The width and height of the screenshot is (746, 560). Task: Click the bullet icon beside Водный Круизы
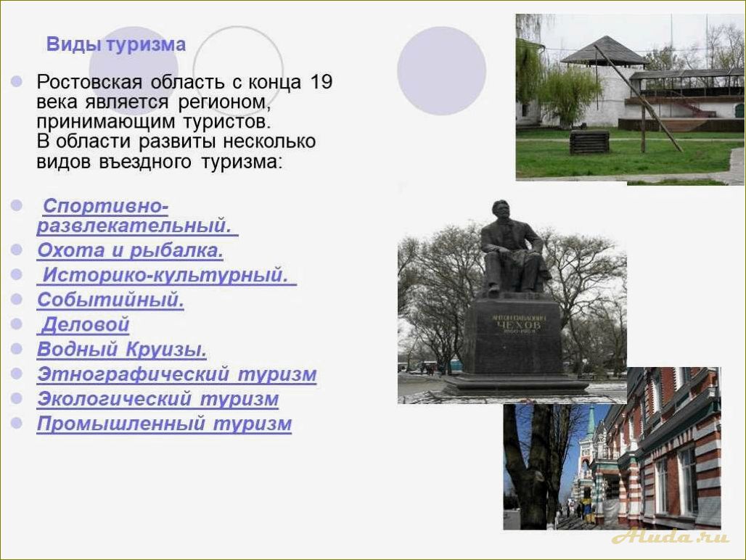(16, 350)
